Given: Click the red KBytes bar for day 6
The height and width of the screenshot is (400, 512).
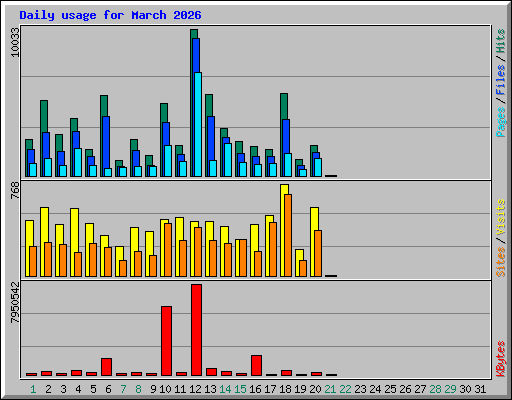Looking at the screenshot, I should click(x=106, y=367).
